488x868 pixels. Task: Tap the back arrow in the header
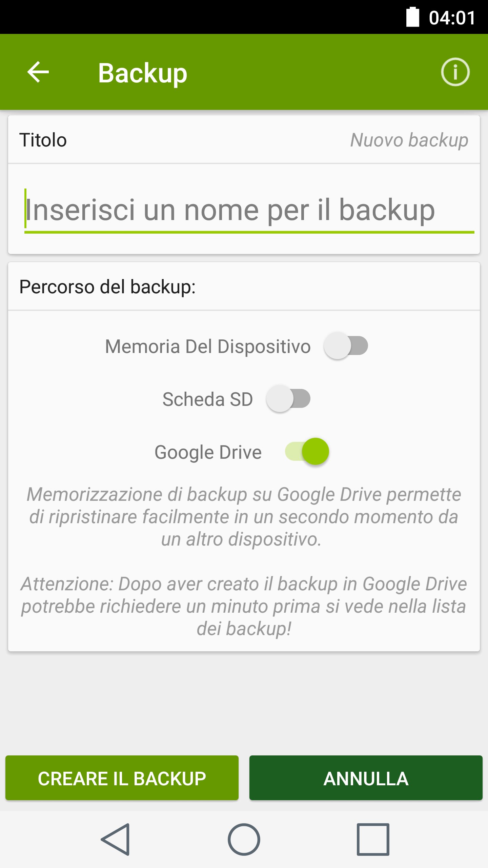(x=38, y=72)
